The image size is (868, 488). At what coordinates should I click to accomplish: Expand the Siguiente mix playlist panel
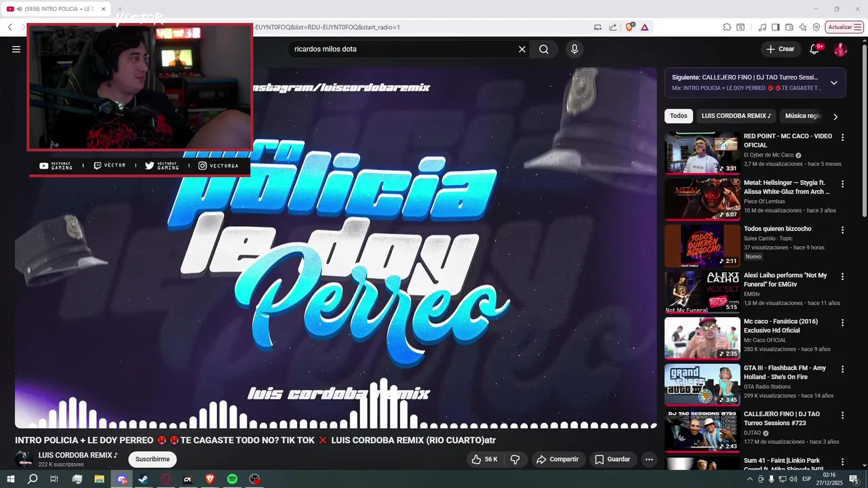pos(834,83)
